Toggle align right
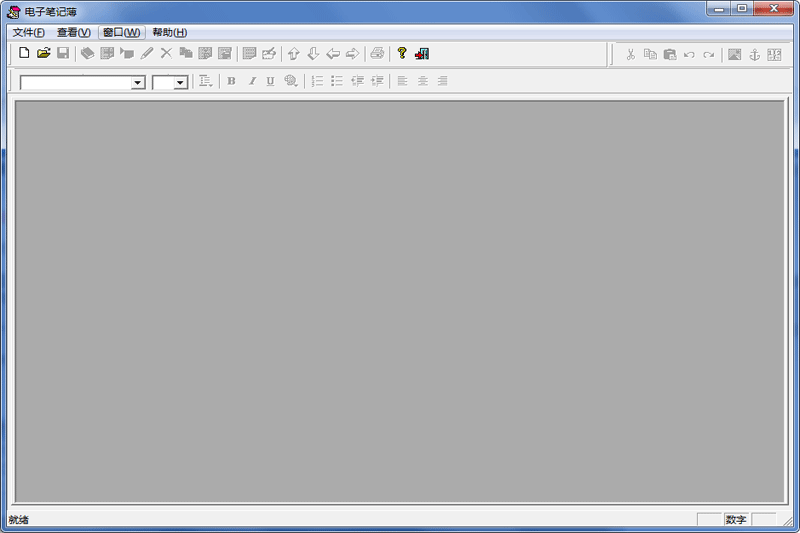This screenshot has width=800, height=533. (442, 81)
